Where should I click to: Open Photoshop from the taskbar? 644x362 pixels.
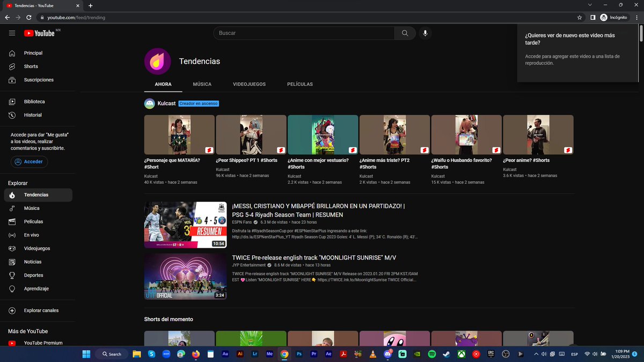pos(299,354)
